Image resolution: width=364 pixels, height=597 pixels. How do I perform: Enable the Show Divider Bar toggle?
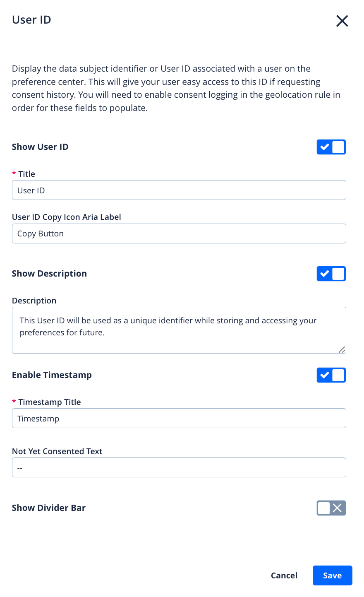(331, 508)
